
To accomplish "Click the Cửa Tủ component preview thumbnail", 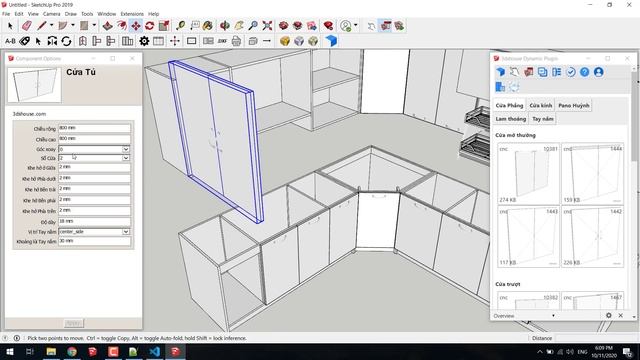I will pos(34,85).
